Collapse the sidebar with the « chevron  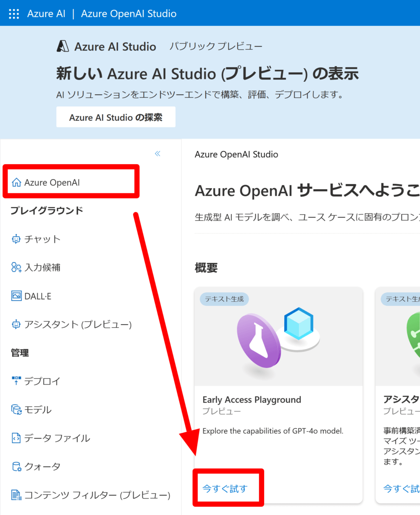point(157,153)
